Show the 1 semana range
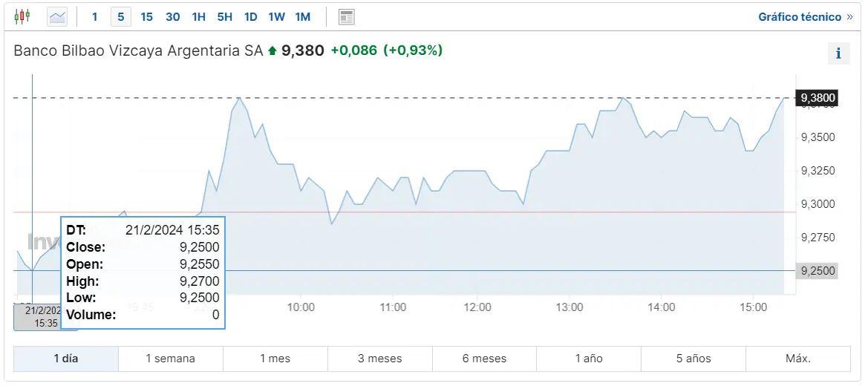The width and height of the screenshot is (868, 389). [170, 359]
